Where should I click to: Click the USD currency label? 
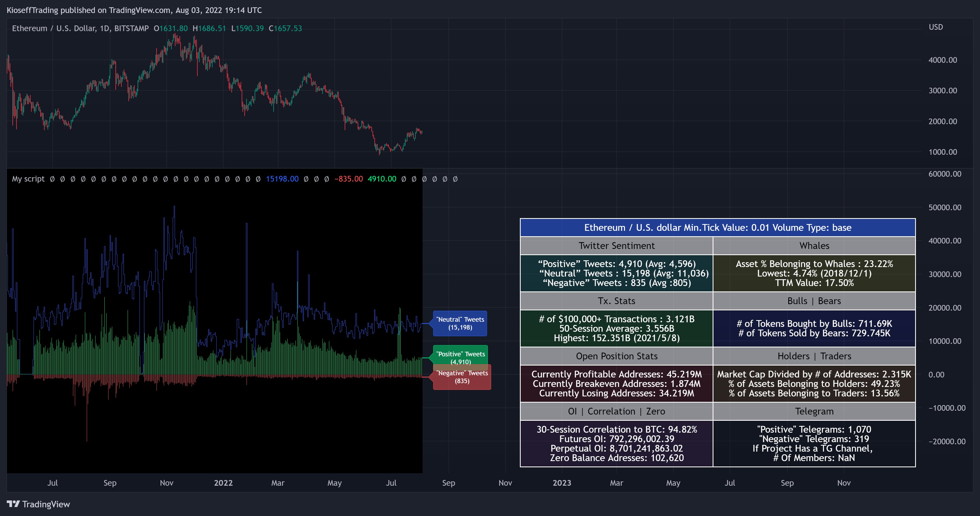[x=936, y=27]
